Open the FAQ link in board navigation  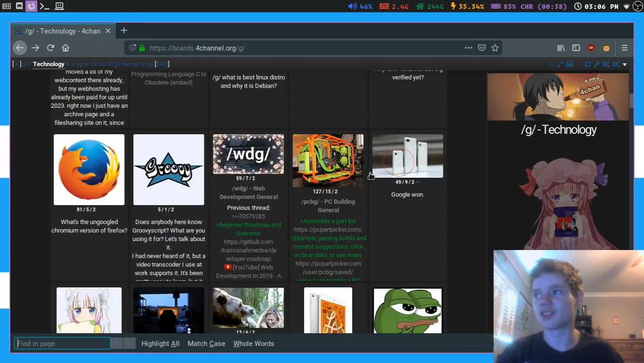(162, 64)
